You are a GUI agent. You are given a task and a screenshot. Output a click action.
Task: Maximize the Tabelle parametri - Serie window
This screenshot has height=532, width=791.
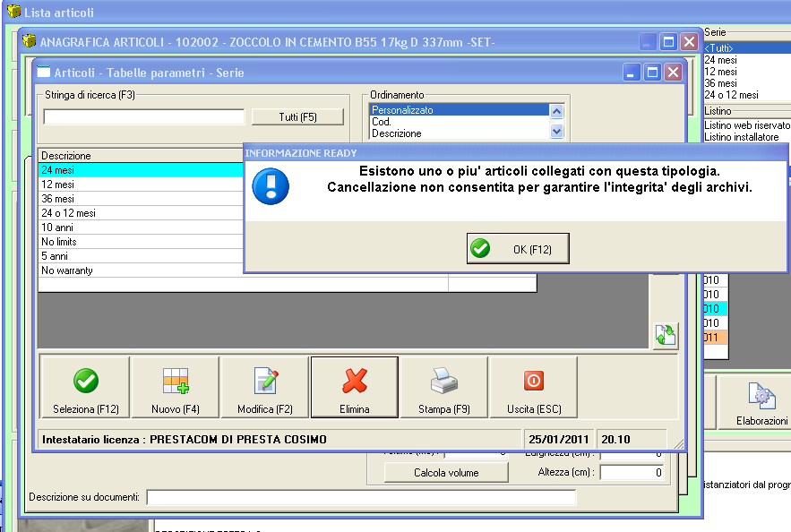pos(652,73)
